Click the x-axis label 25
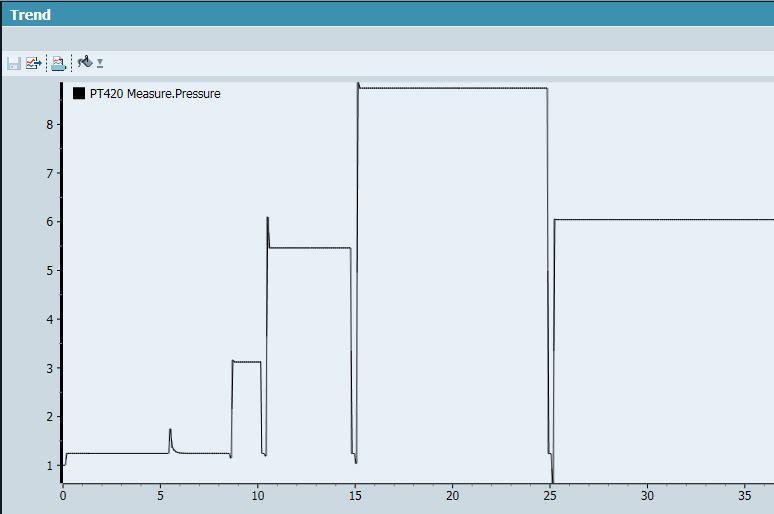 (550, 496)
